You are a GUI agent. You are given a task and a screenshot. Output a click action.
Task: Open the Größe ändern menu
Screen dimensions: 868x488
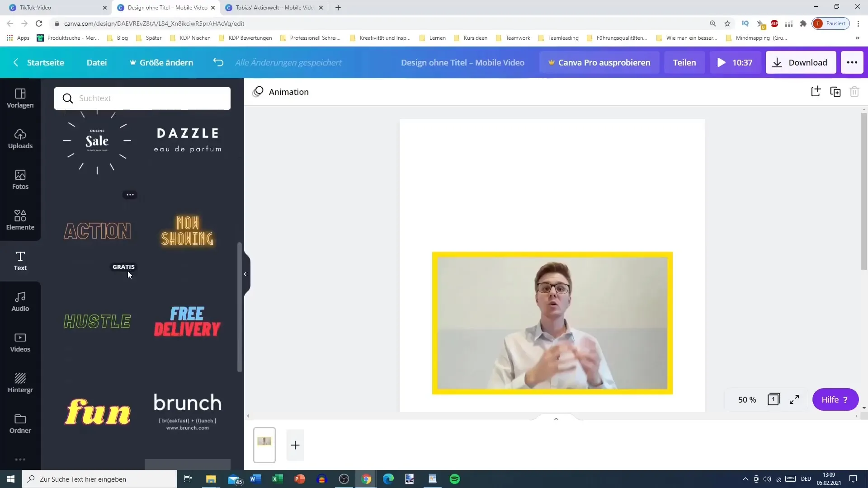161,62
